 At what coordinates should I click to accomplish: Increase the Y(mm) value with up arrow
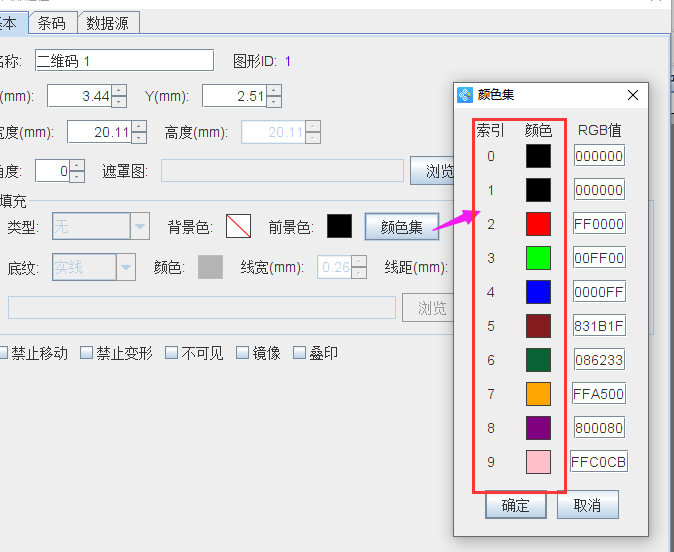(274, 90)
